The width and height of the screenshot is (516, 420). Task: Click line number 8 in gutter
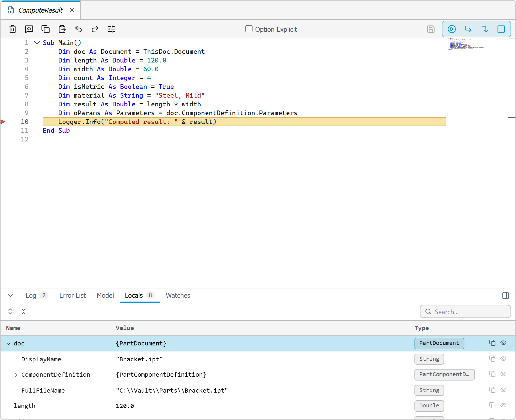[27, 104]
